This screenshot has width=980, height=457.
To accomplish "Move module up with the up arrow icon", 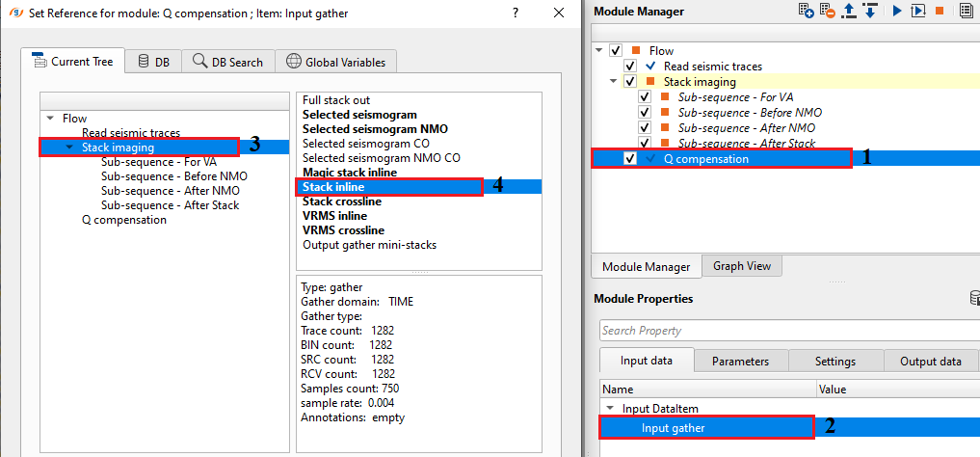I will (849, 11).
